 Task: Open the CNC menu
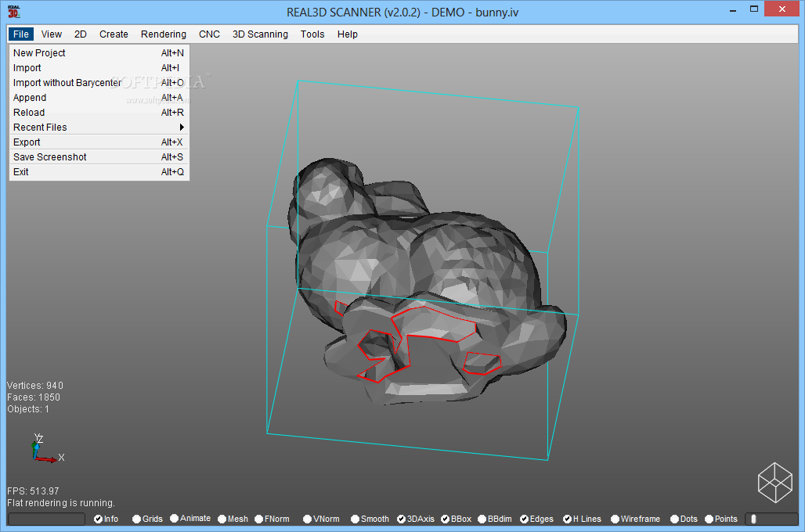(x=209, y=34)
